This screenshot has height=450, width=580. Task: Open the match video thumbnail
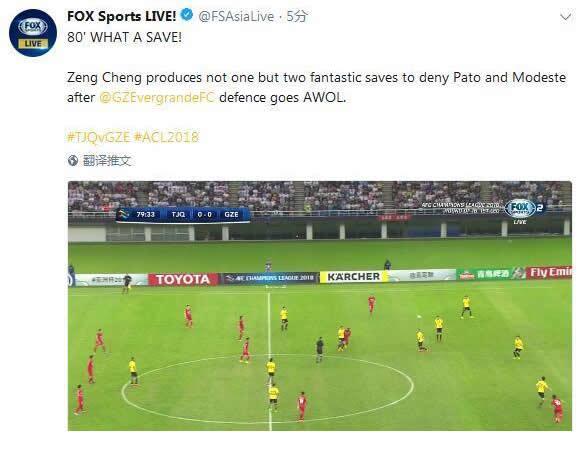320,306
